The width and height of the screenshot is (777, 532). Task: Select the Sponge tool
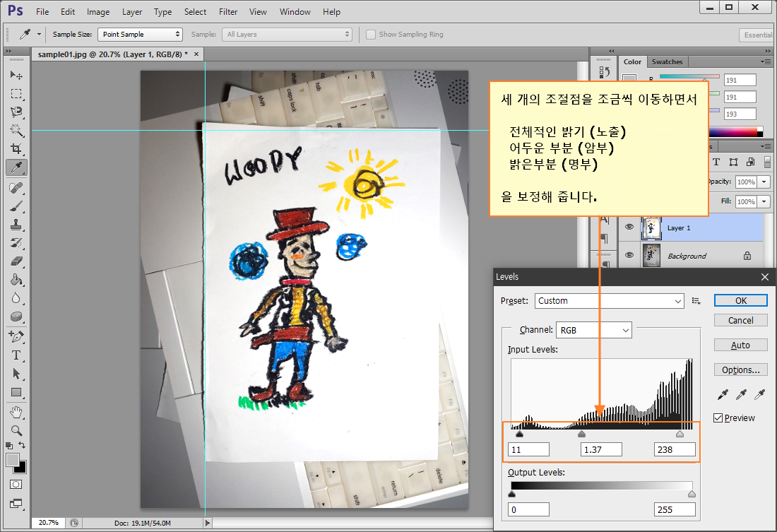click(x=16, y=317)
